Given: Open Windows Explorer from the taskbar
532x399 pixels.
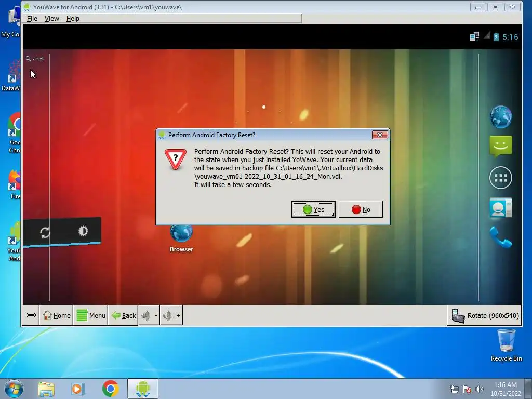Looking at the screenshot, I should click(46, 389).
